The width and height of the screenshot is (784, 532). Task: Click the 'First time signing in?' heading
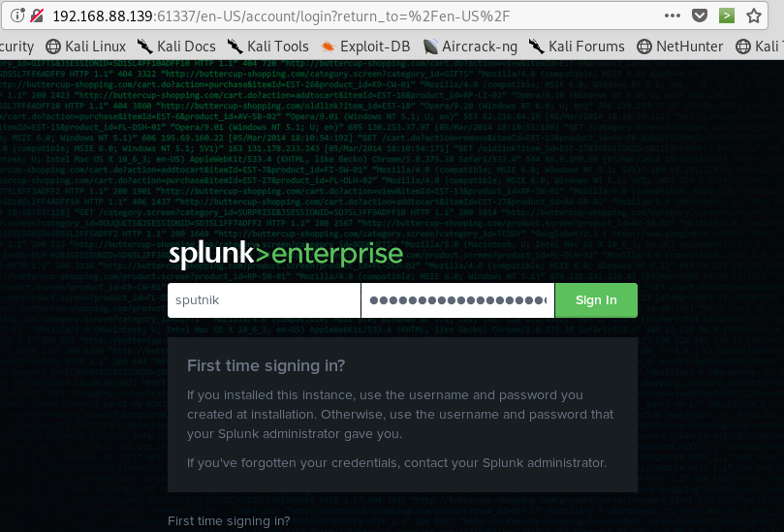point(266,365)
